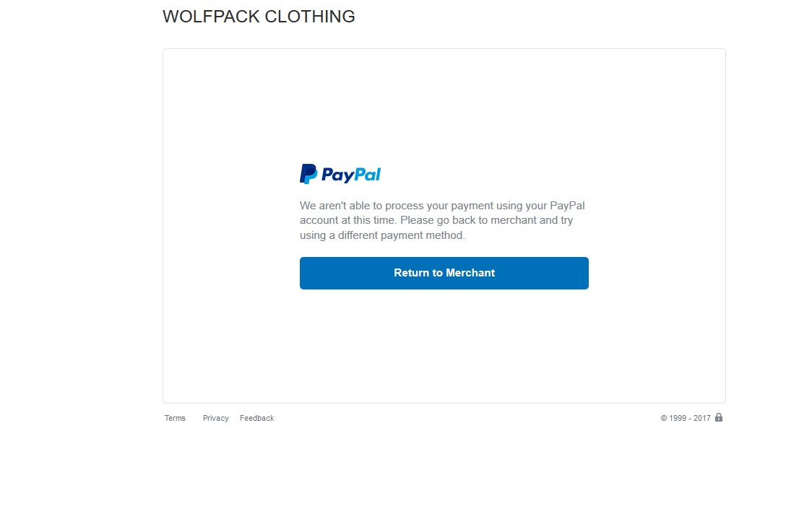Click the PayPal double-P logo mark
The height and width of the screenshot is (506, 812).
[x=308, y=174]
